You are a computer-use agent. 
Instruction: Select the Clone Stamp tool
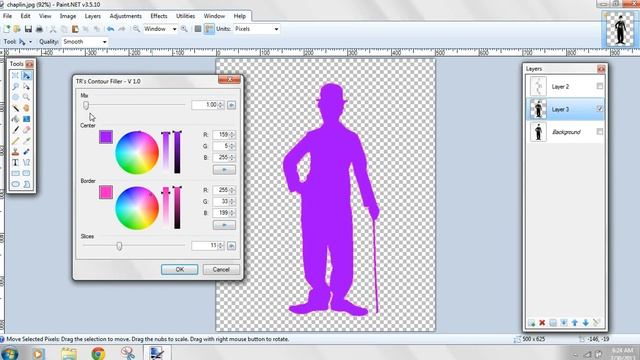click(16, 151)
